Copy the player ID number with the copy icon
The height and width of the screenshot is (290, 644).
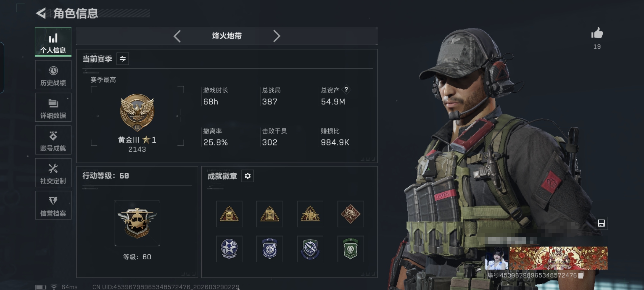pyautogui.click(x=581, y=275)
